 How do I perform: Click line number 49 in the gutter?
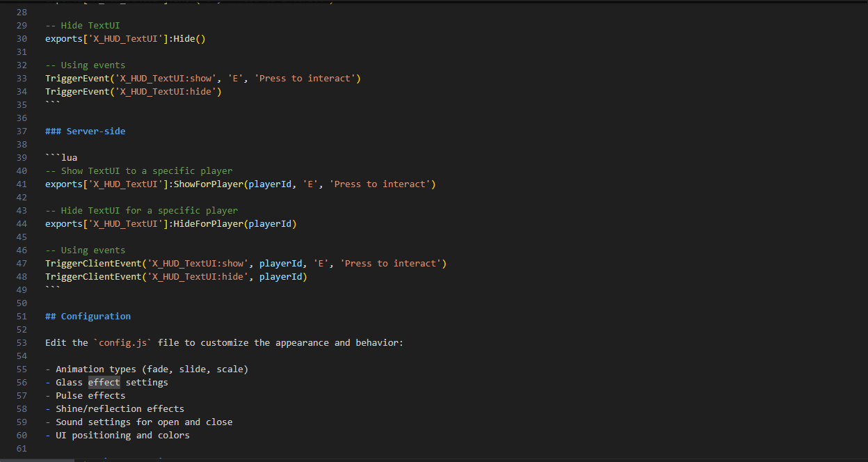(x=21, y=289)
